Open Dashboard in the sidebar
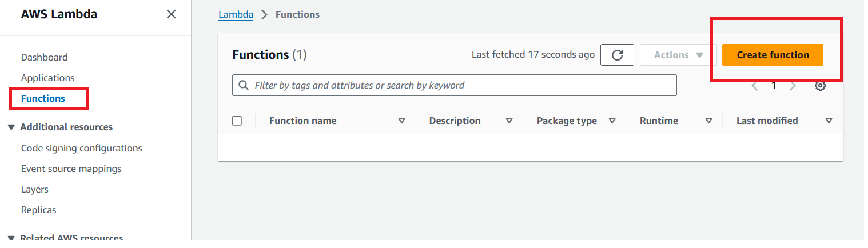Image resolution: width=868 pixels, height=248 pixels. click(x=44, y=57)
